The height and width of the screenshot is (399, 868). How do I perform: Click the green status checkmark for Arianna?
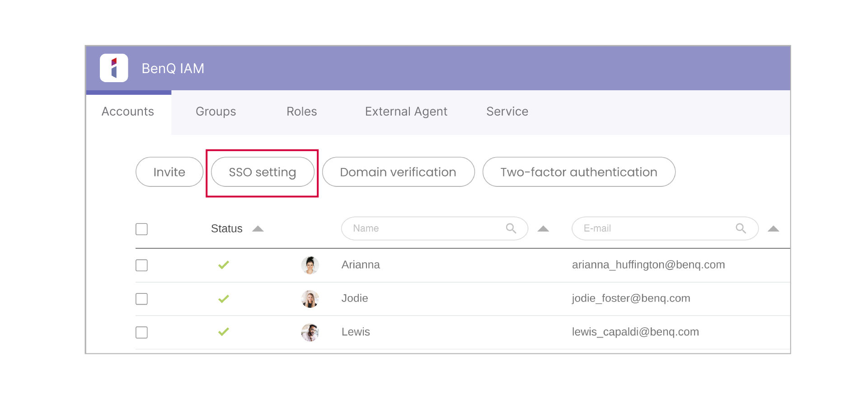click(224, 265)
